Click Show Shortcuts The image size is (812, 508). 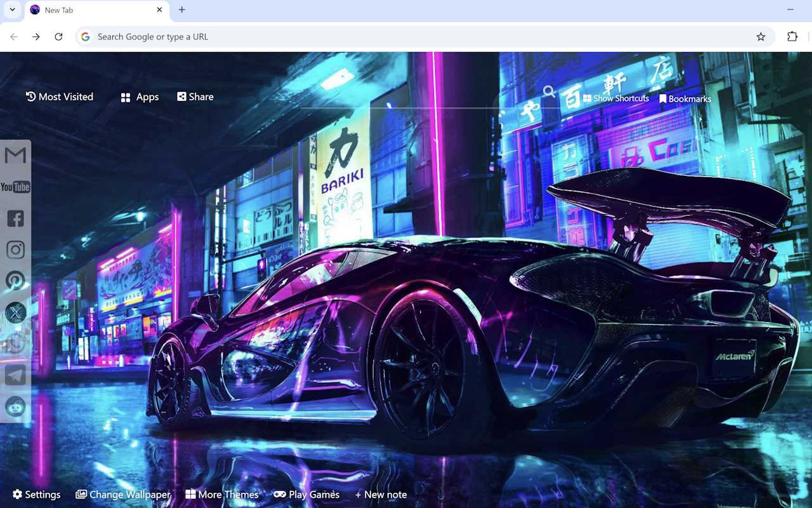pyautogui.click(x=616, y=98)
